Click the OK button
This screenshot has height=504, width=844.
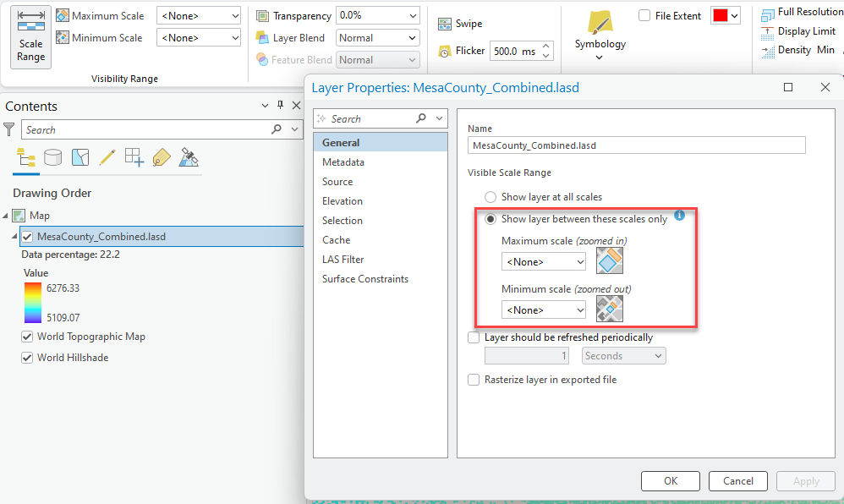670,480
